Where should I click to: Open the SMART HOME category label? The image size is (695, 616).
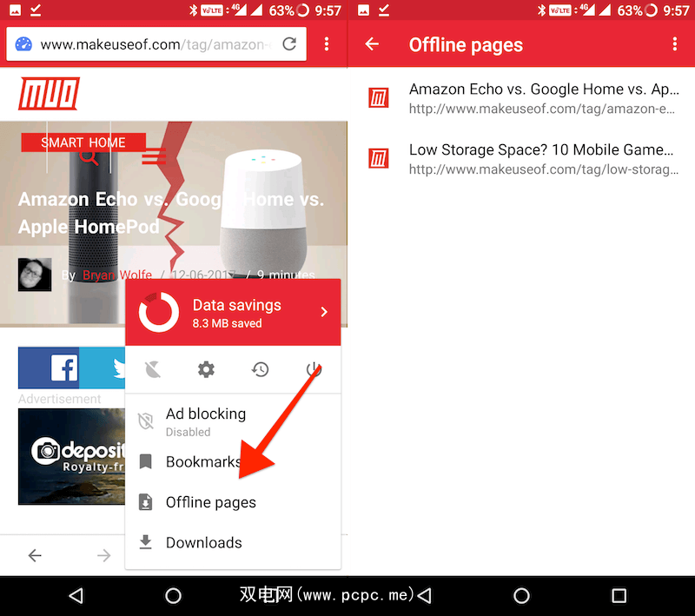[x=83, y=142]
